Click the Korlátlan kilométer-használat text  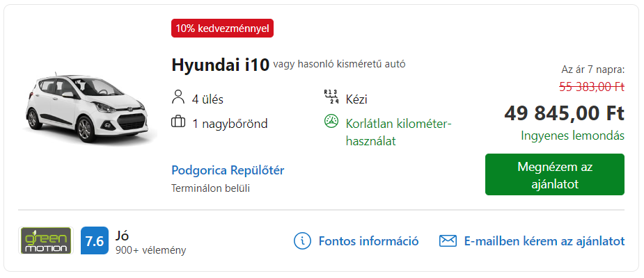399,132
